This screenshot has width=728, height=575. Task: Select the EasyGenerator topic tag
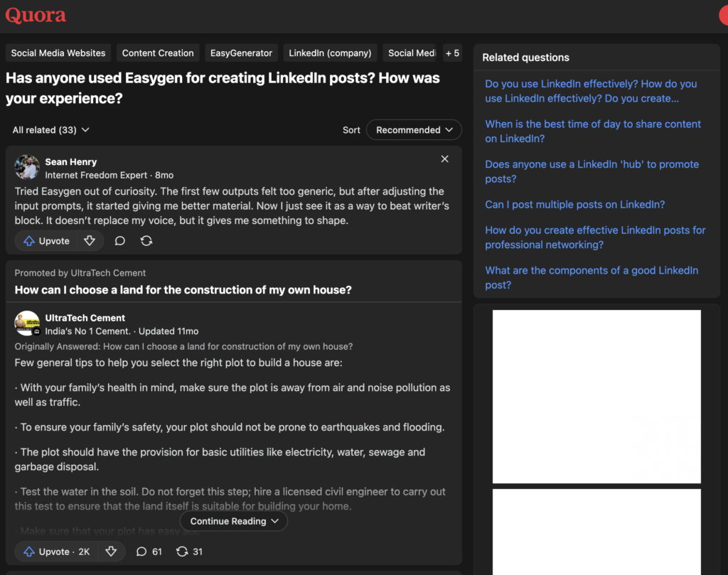tap(241, 53)
